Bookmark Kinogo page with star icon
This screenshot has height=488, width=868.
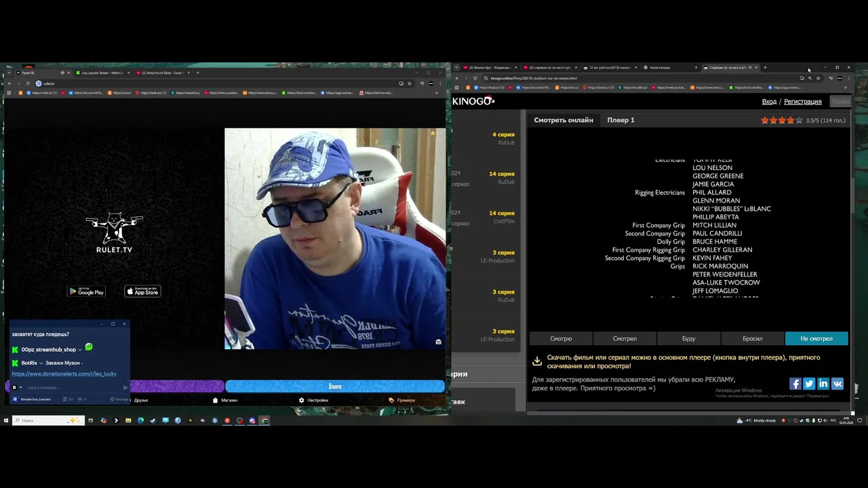(818, 78)
